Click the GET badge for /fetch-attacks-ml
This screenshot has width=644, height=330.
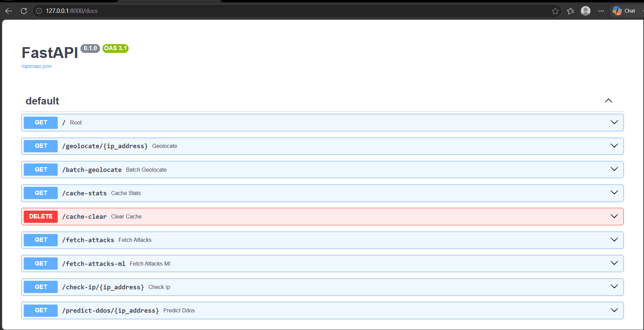[x=41, y=264]
